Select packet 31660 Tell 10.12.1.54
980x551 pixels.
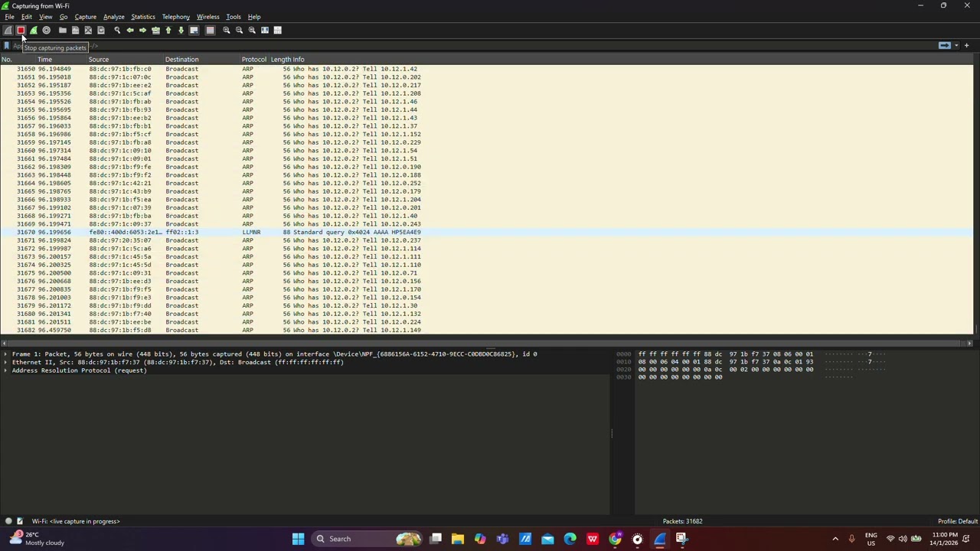tap(487, 151)
